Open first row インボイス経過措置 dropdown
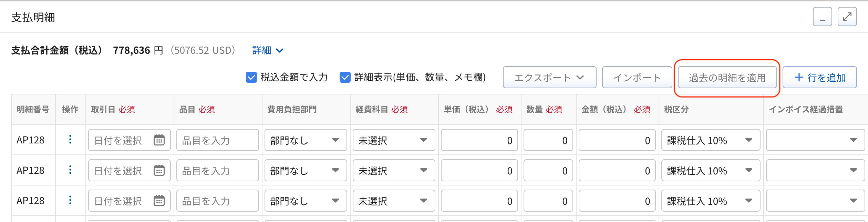The image size is (868, 222). [x=815, y=140]
